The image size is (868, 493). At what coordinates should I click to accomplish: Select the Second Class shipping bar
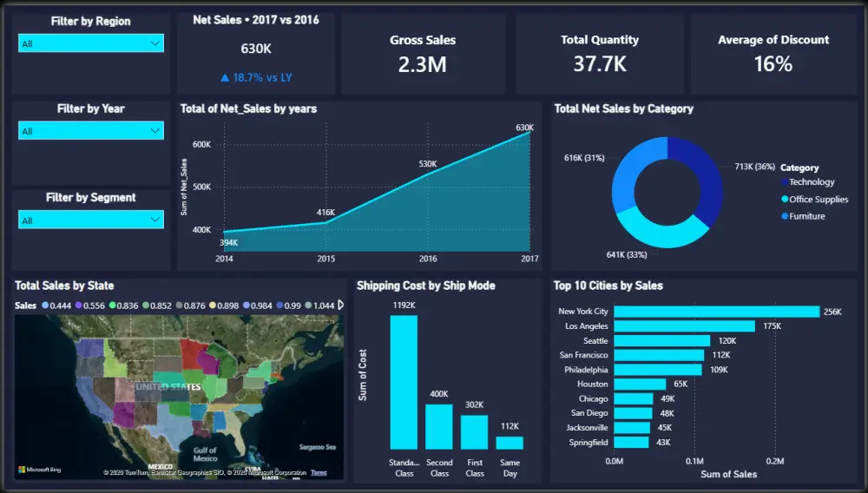tap(439, 427)
